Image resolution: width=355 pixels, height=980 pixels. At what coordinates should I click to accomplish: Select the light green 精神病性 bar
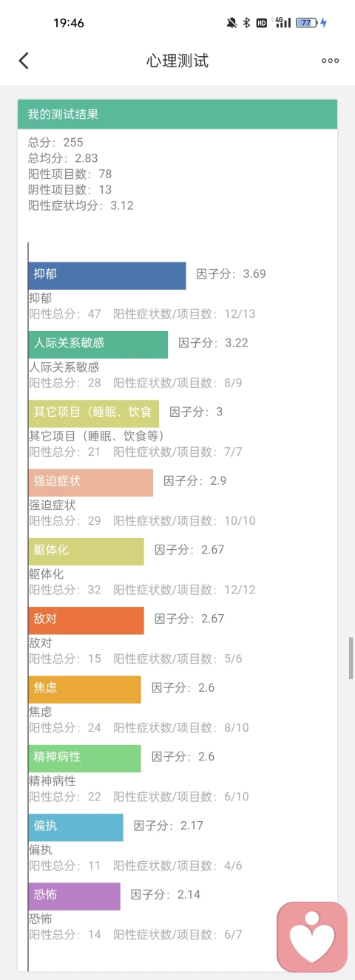(85, 758)
